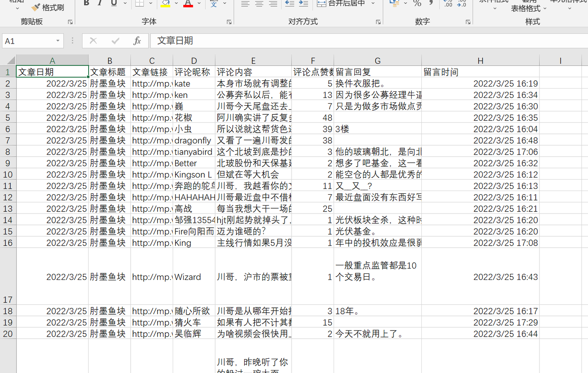Screen dimensions: 588x373
Task: Select the time cell 2022/3/25 17:29
Action: tap(481, 322)
